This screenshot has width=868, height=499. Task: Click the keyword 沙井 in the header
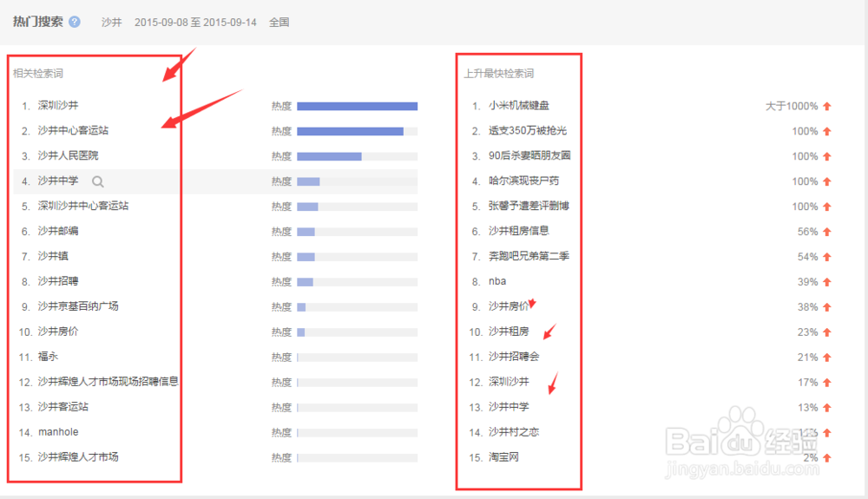(x=111, y=22)
